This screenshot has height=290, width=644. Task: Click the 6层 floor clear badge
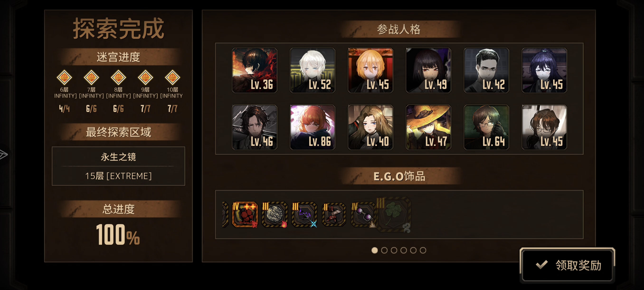[64, 77]
